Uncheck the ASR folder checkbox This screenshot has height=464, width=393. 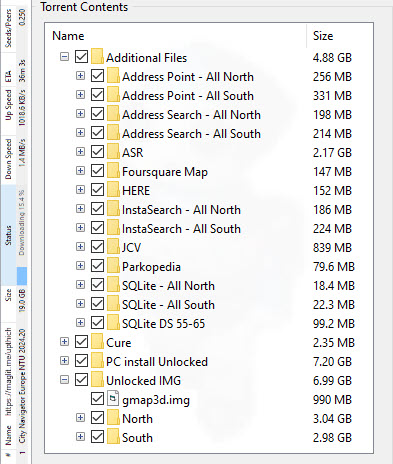[x=97, y=152]
